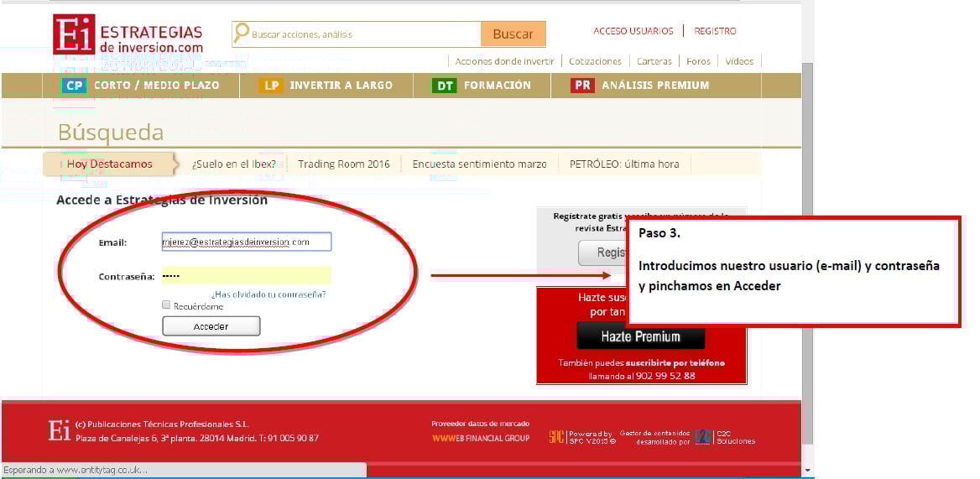
Task: Open Cotizaciones menu item
Action: [x=595, y=61]
